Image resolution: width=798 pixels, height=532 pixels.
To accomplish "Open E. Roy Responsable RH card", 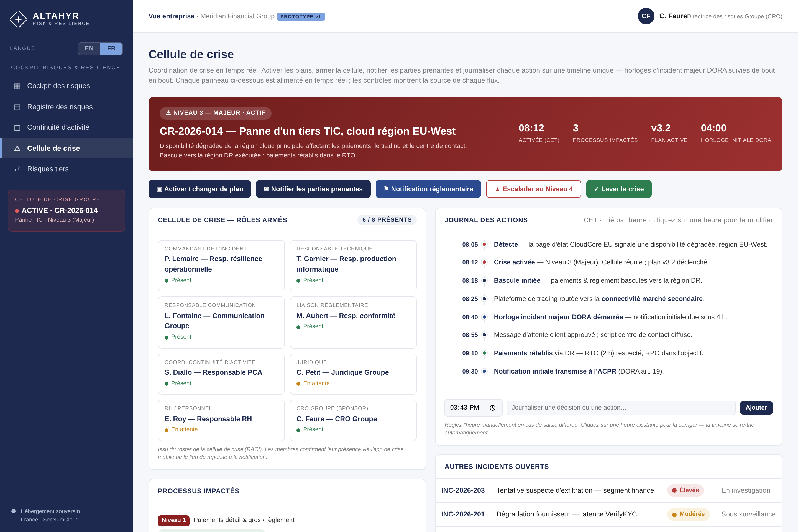I will tap(221, 420).
